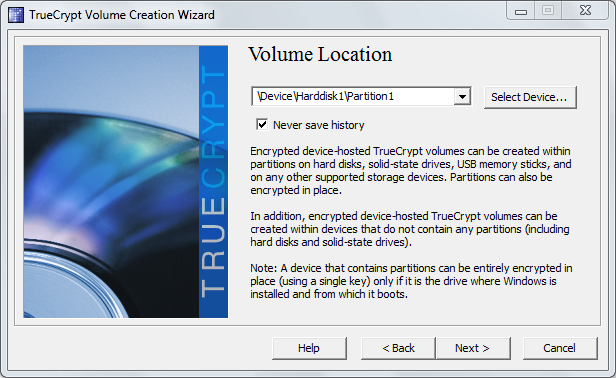Viewport: 616px width, 378px height.
Task: Uncheck the Never save history checkbox
Action: tap(262, 125)
